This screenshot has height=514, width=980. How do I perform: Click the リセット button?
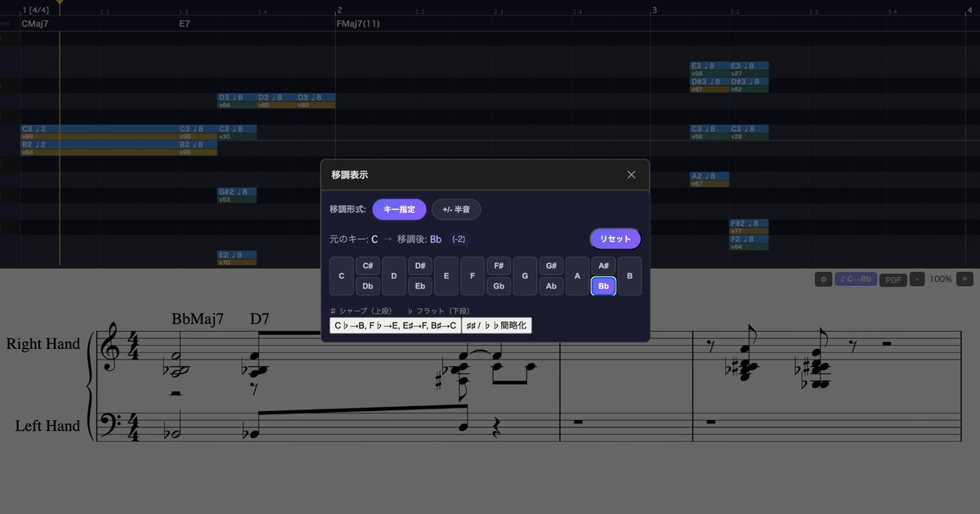[x=615, y=239]
